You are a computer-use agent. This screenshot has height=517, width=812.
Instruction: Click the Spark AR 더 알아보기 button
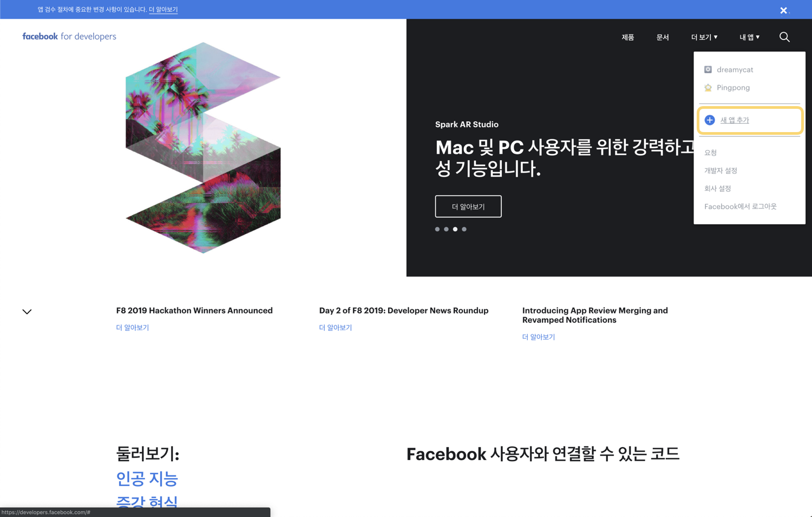[468, 206]
